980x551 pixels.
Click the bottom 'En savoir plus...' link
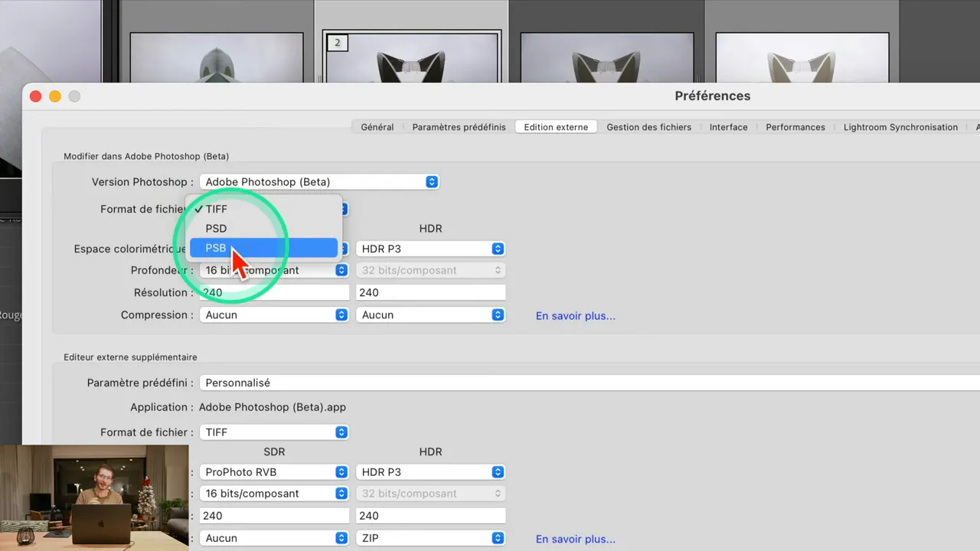click(575, 539)
